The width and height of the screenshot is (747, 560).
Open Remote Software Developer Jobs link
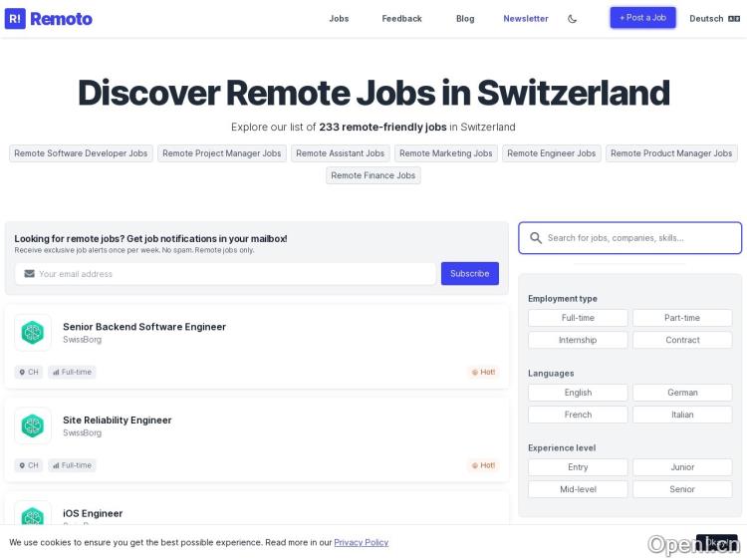point(81,153)
